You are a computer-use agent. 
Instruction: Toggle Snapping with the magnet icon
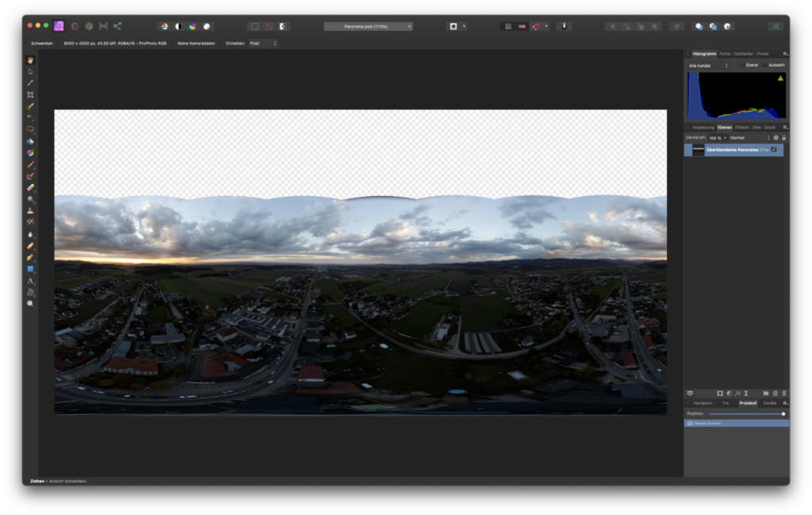[537, 26]
